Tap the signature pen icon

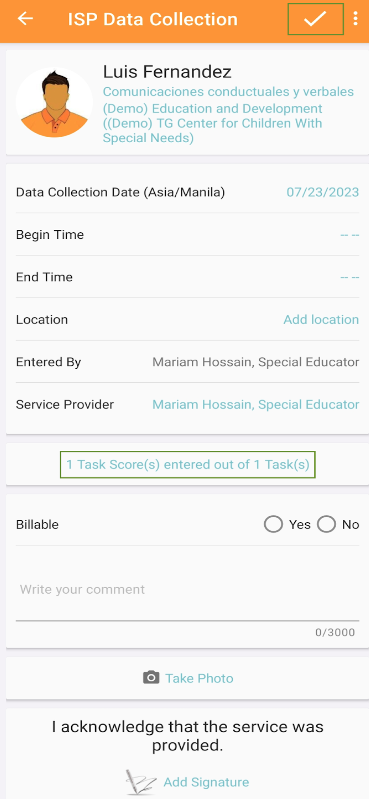[140, 782]
